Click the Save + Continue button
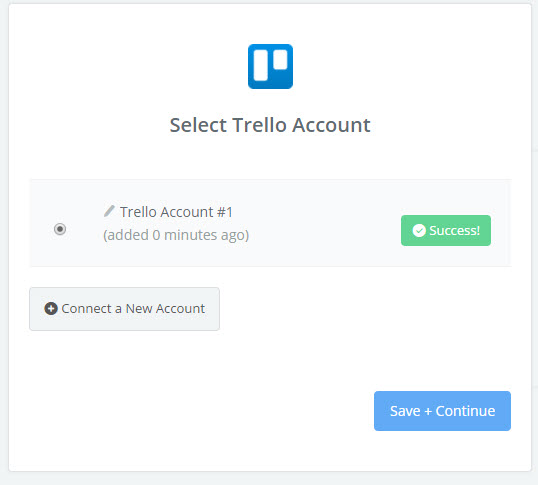538x485 pixels. click(x=442, y=411)
